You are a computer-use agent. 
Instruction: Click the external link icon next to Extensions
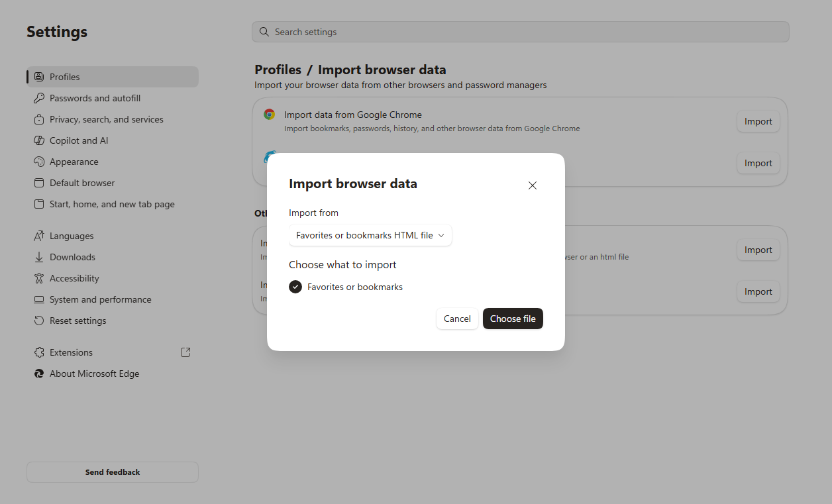185,352
